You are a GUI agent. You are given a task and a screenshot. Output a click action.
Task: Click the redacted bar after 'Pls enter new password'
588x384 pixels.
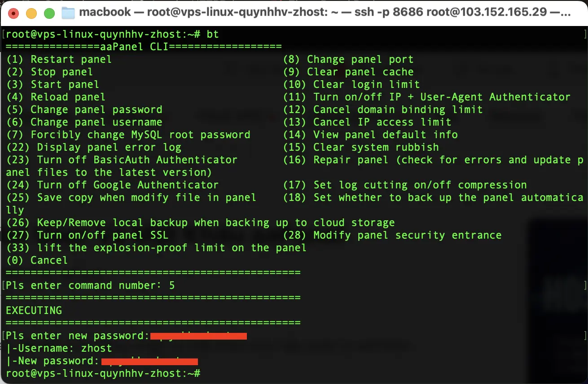point(198,336)
